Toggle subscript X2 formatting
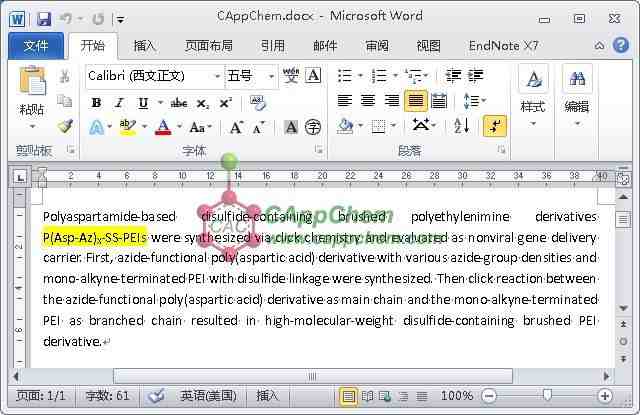The image size is (640, 415). pos(202,103)
